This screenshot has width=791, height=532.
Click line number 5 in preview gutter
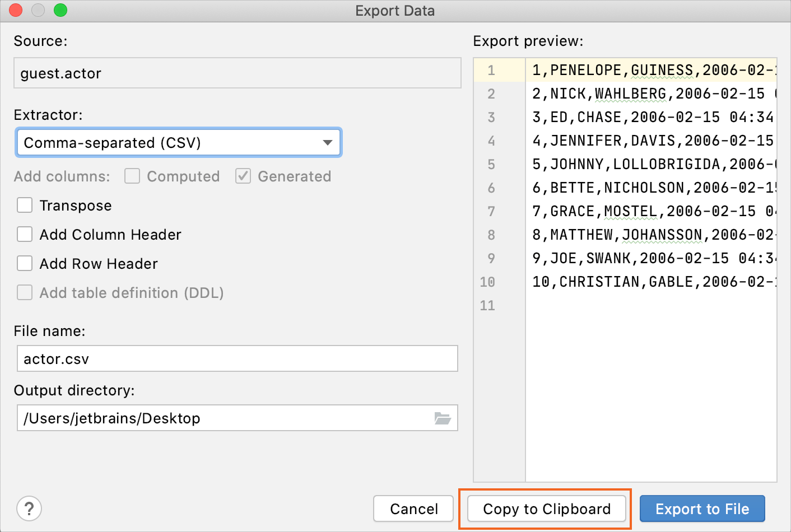pos(491,164)
